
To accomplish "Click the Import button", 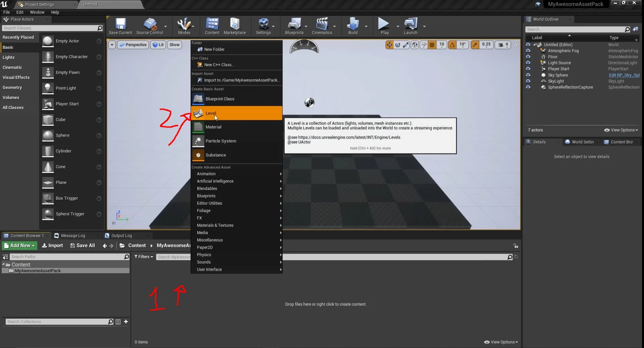I will point(52,246).
